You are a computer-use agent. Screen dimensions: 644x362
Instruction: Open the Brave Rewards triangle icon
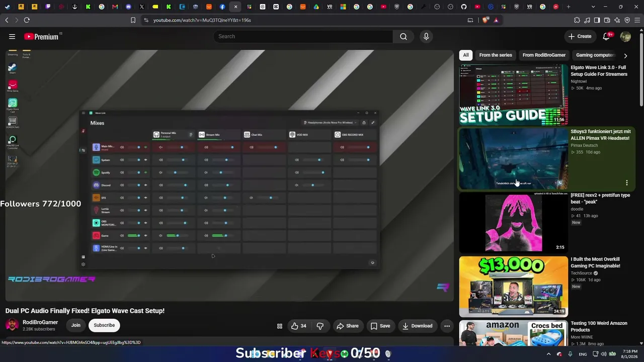[496, 20]
